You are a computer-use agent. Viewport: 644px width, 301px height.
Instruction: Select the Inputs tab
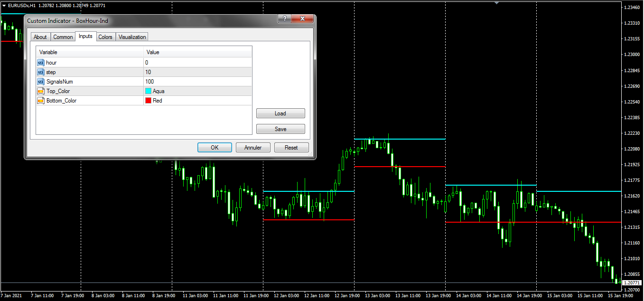coord(85,36)
